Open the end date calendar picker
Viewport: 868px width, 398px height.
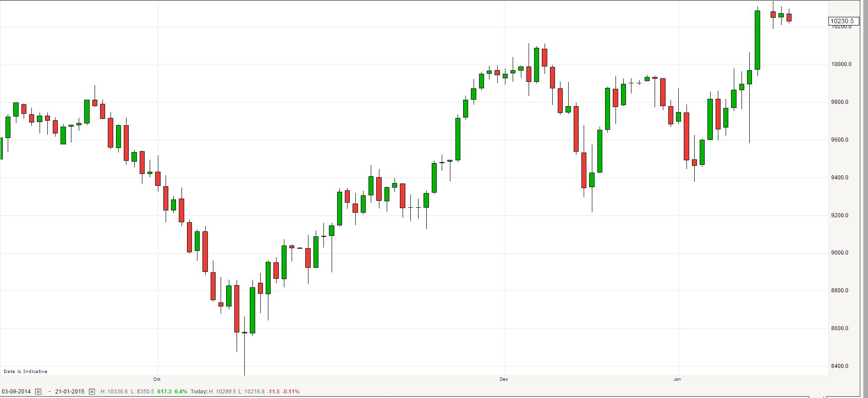(x=92, y=392)
